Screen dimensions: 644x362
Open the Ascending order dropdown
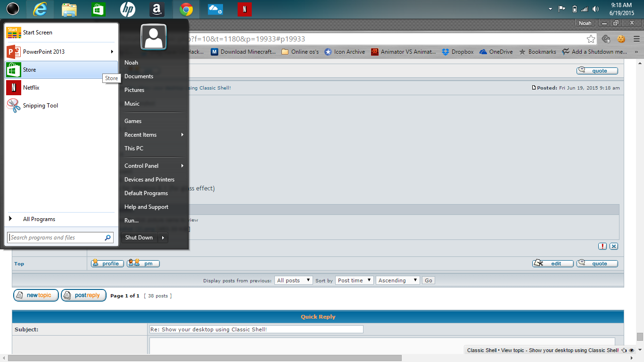[x=398, y=280]
